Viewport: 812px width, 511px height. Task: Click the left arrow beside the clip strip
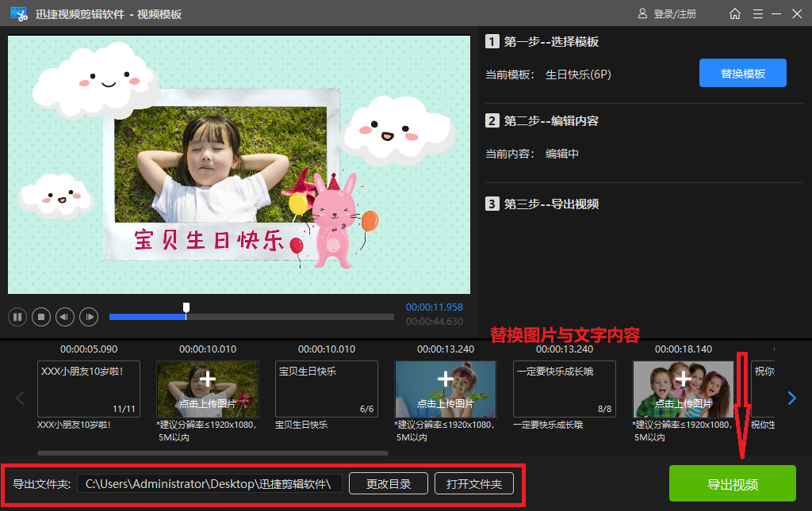[x=20, y=398]
